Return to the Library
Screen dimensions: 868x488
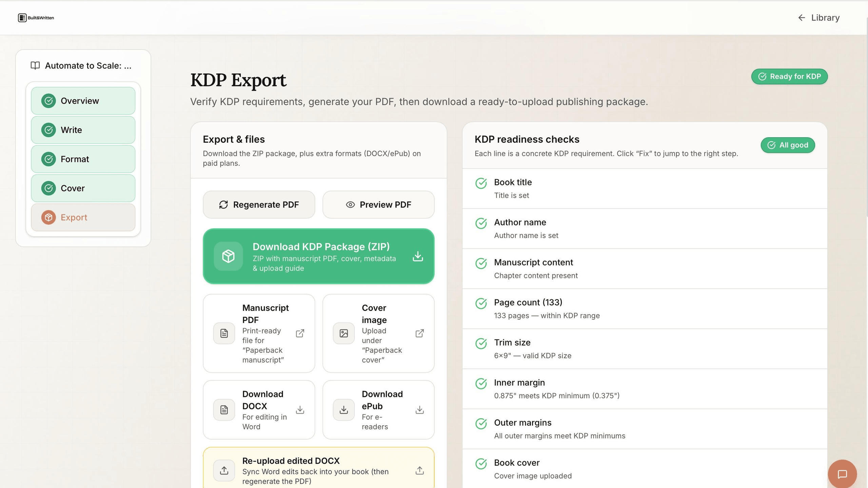tap(818, 18)
